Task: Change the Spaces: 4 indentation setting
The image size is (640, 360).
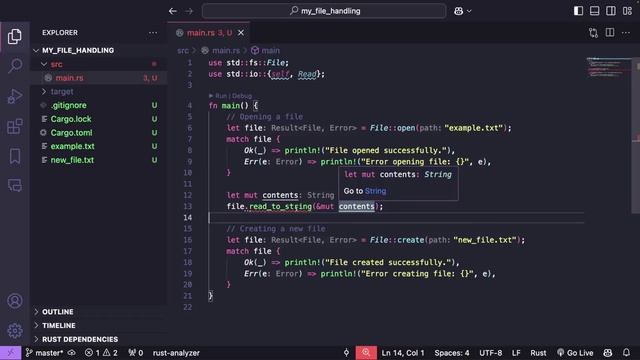Action: coord(451,353)
